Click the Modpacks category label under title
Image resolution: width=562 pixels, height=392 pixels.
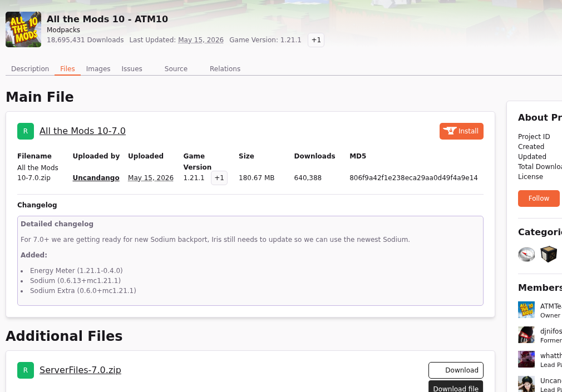(63, 29)
